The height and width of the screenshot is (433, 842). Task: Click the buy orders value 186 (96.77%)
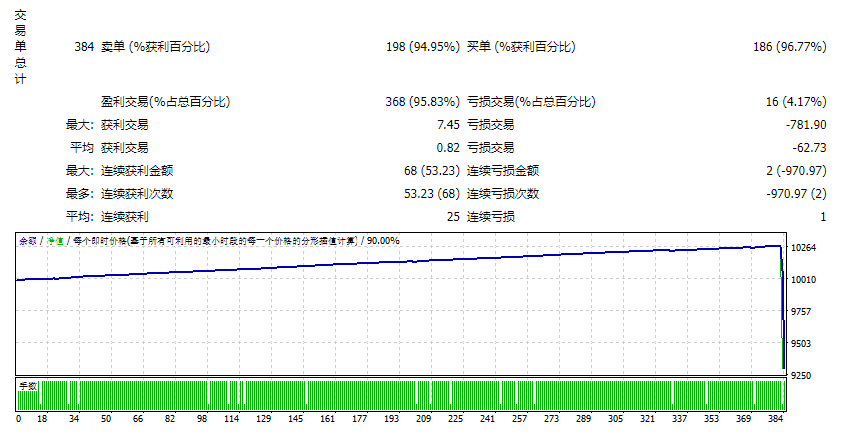[x=789, y=47]
